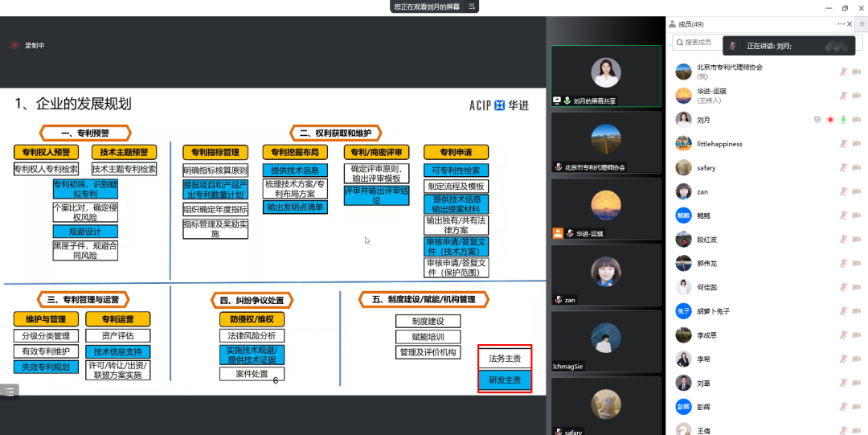Click the green mic icon on 刘月 tile
Image resolution: width=868 pixels, height=435 pixels.
click(567, 101)
